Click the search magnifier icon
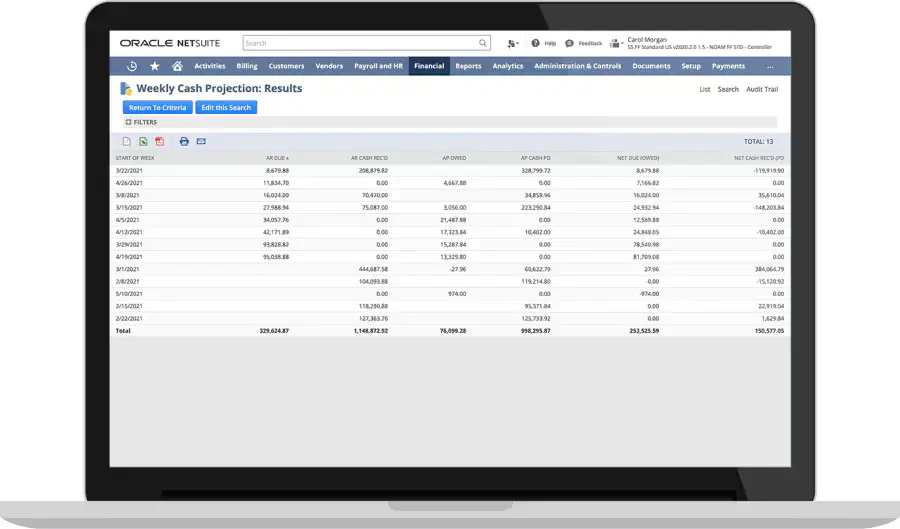 click(x=483, y=43)
